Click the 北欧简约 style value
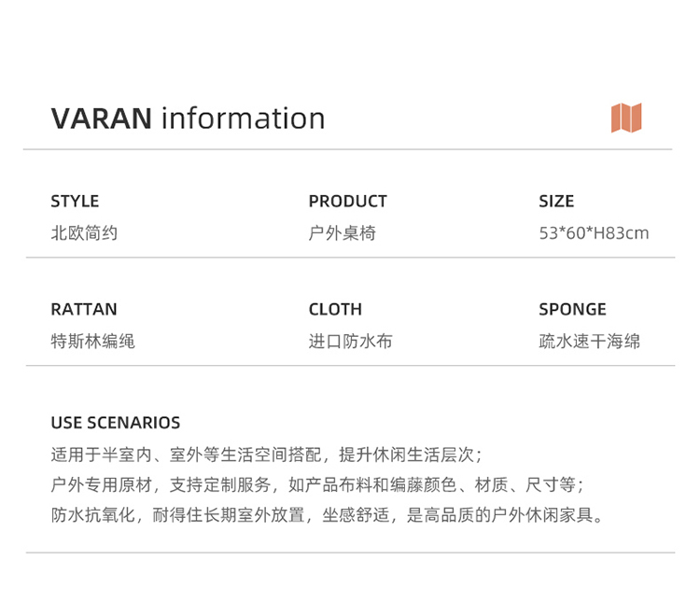 (x=84, y=232)
